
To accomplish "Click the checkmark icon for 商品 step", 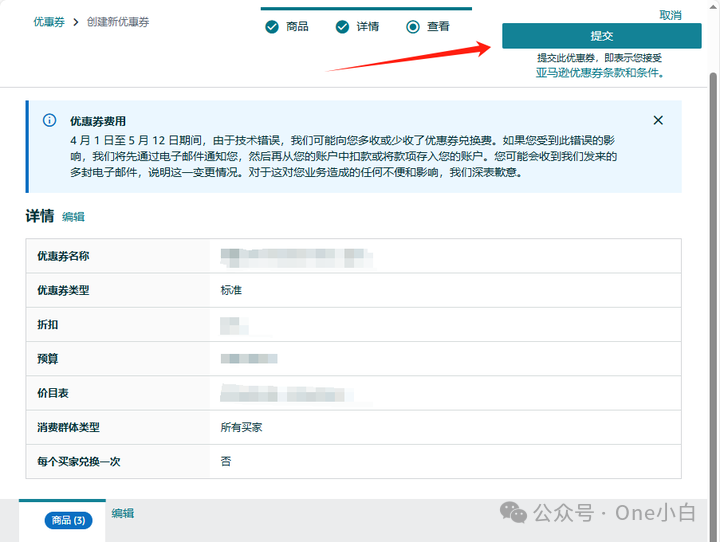I will pyautogui.click(x=272, y=27).
